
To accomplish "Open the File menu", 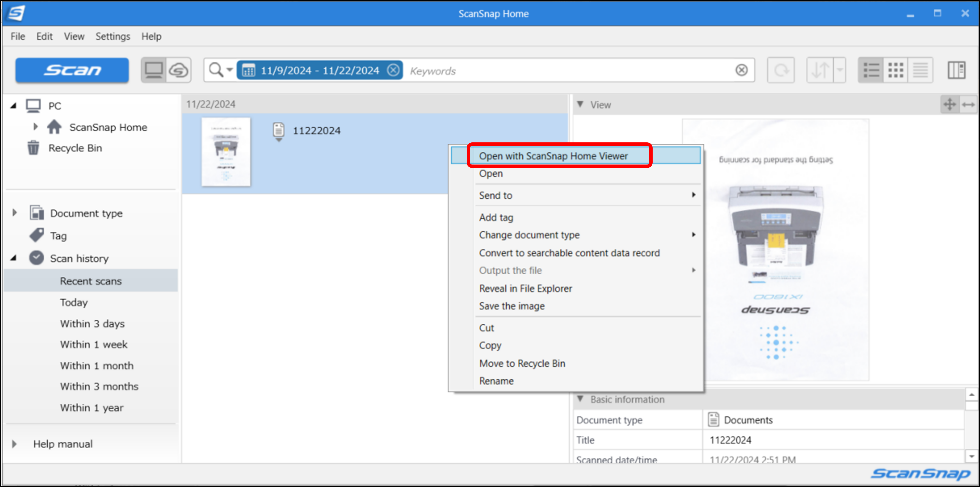I will pyautogui.click(x=18, y=36).
